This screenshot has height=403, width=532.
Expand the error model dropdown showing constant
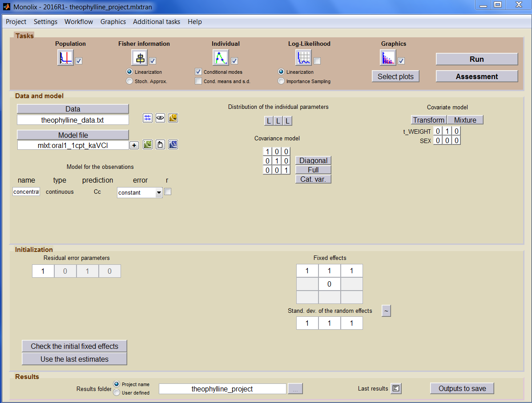(x=159, y=193)
